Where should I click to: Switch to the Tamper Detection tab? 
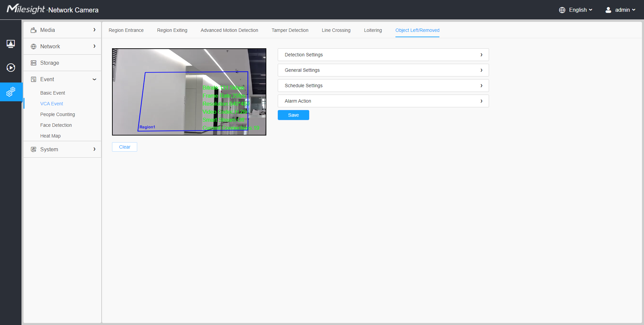(290, 30)
